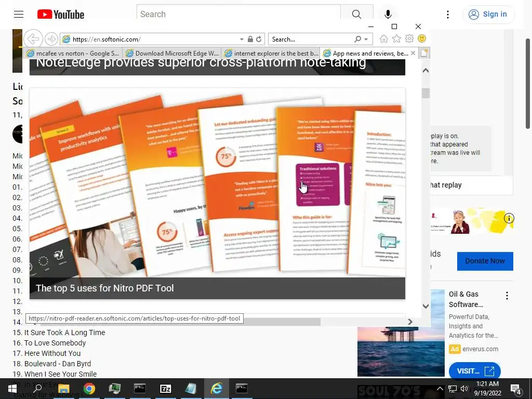Launch Google Chrome from taskbar
The height and width of the screenshot is (399, 532).
point(89,389)
